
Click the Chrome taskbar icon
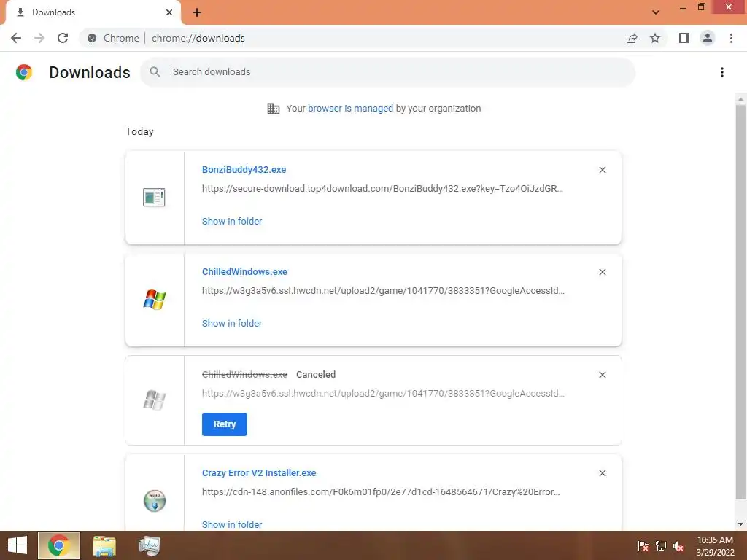[58, 545]
